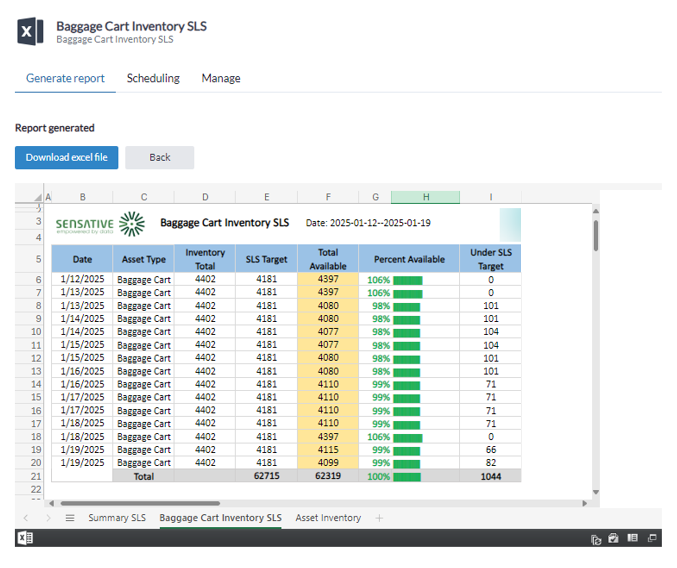677x568 pixels.
Task: Click the Date: 2025-01-12--2025-01-19 text
Action: 368,223
